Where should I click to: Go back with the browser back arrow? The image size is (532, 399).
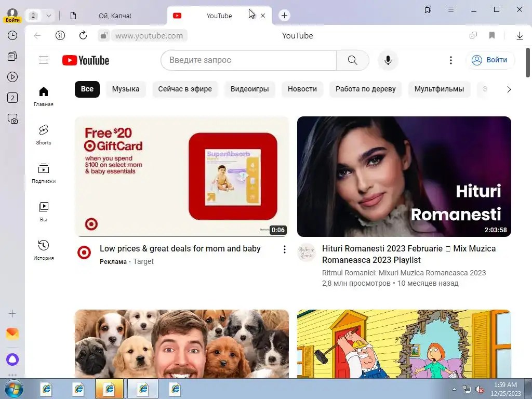pyautogui.click(x=37, y=36)
